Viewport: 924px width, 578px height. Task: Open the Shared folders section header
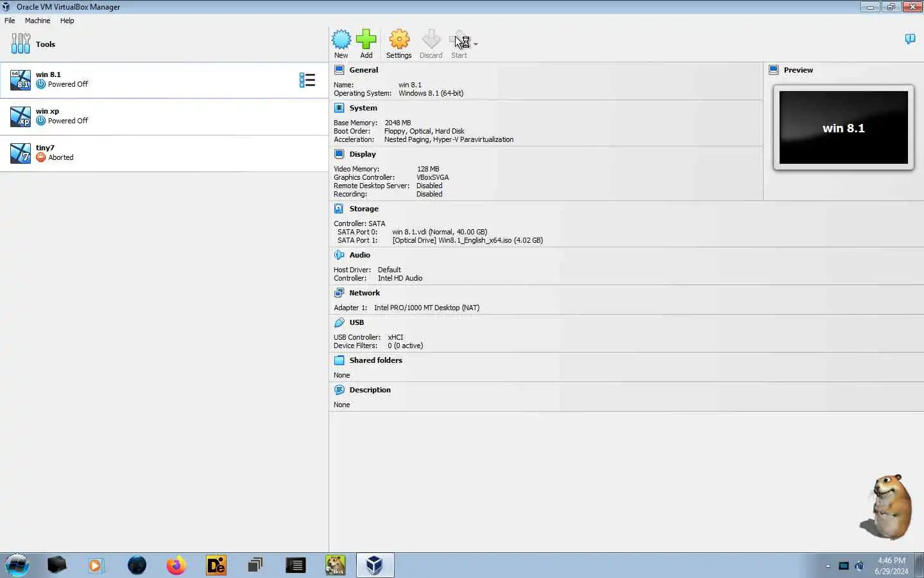coord(376,360)
